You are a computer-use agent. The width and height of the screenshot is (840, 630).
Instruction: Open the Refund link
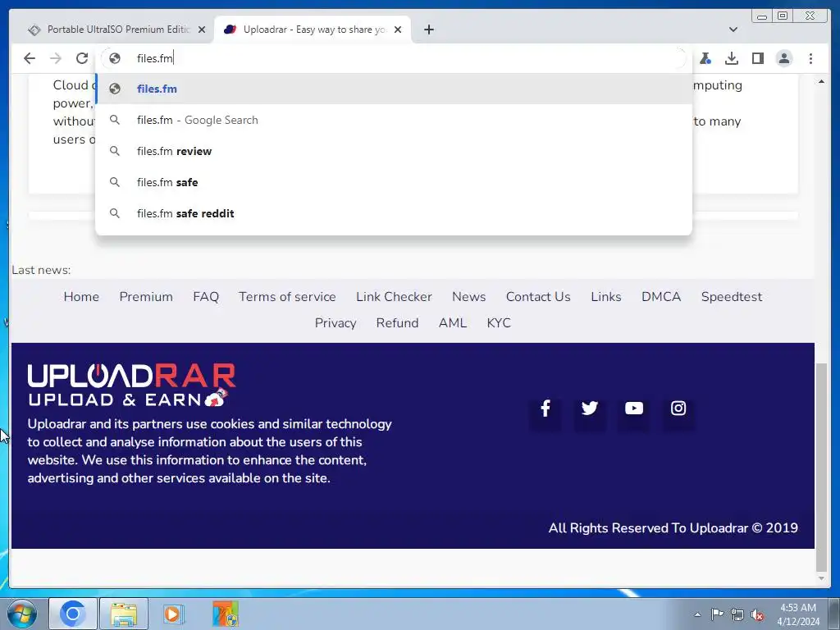pos(397,323)
